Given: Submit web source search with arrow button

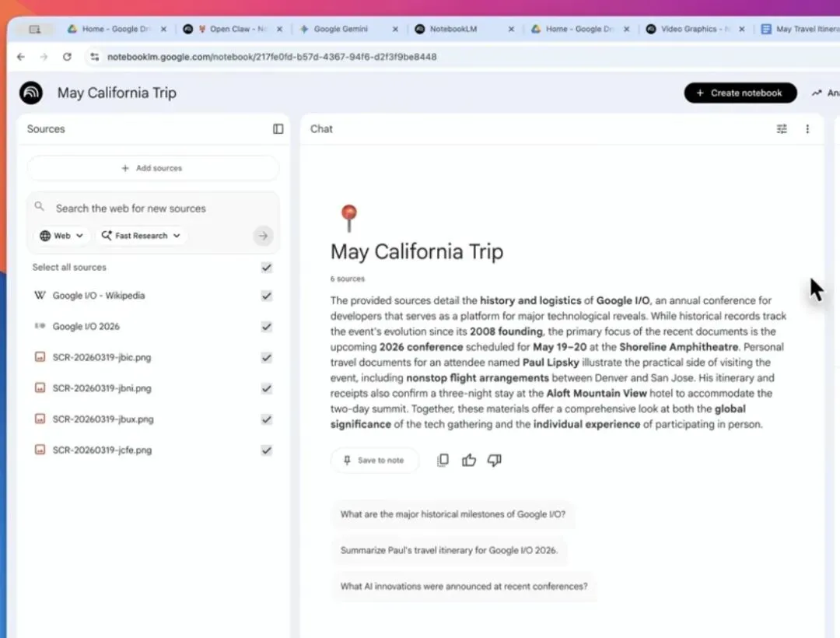Looking at the screenshot, I should [263, 236].
